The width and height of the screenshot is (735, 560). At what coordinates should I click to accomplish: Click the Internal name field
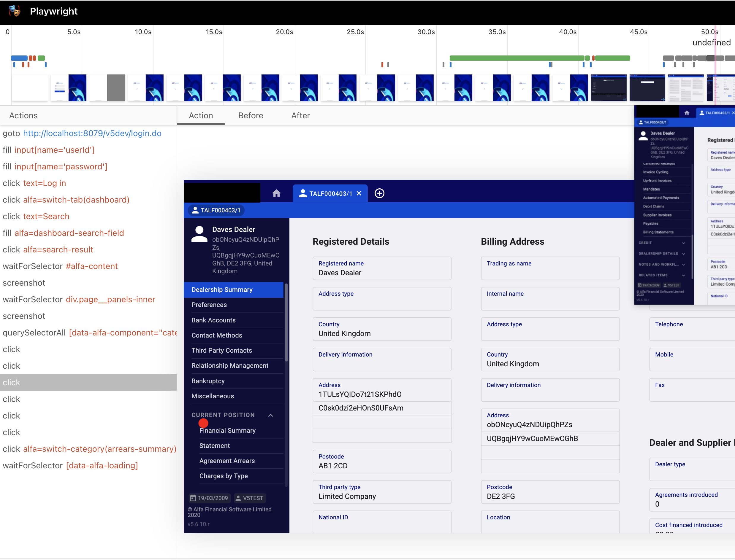550,299
